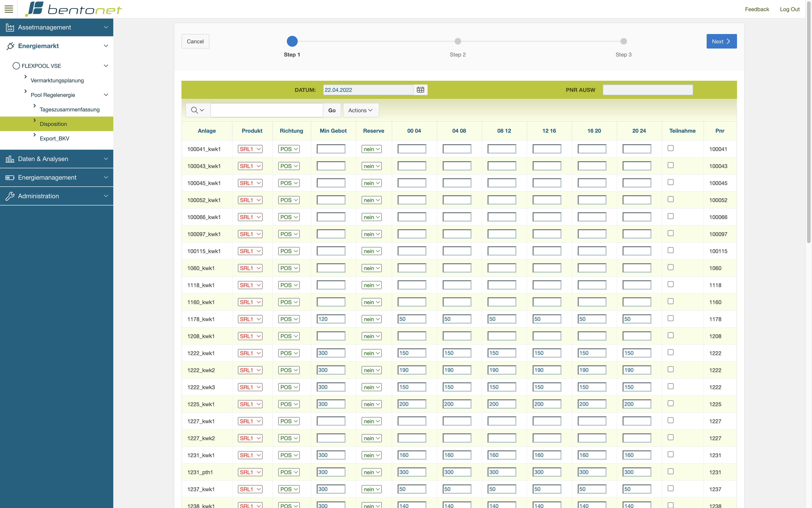The height and width of the screenshot is (508, 812).
Task: Click the bentonet logo
Action: pos(73,9)
